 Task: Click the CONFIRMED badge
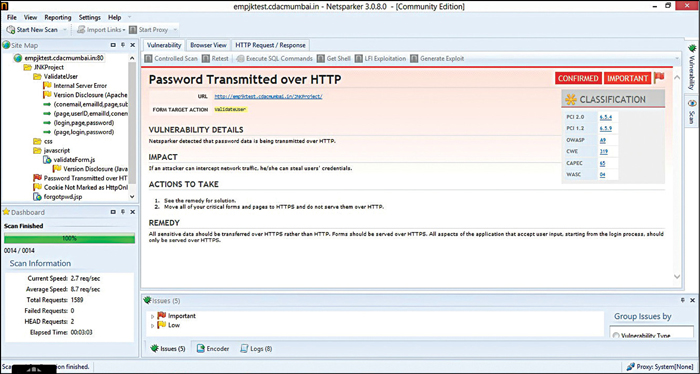(578, 78)
